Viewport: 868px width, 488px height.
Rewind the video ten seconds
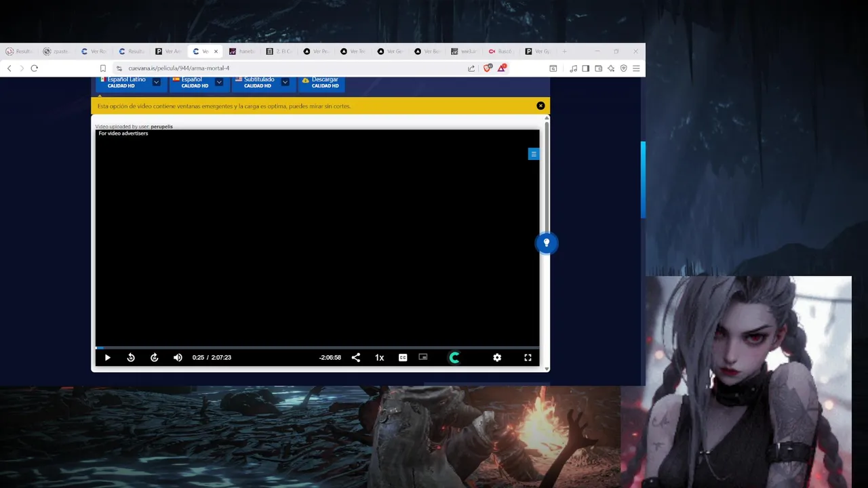[x=131, y=357]
